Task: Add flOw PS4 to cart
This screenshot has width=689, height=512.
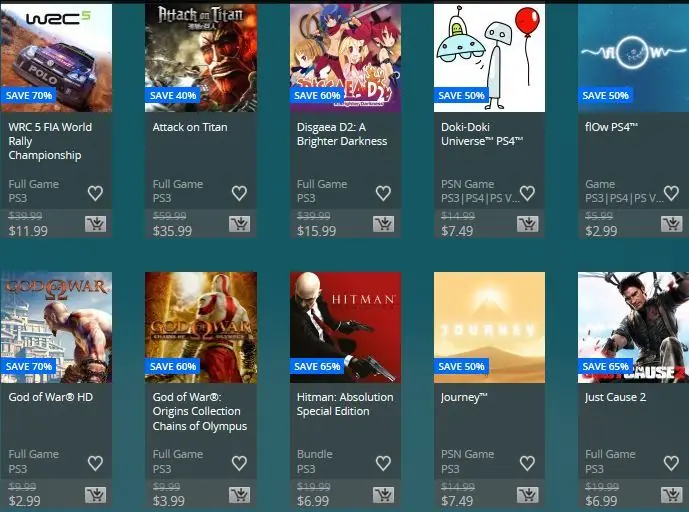Action: 672,224
